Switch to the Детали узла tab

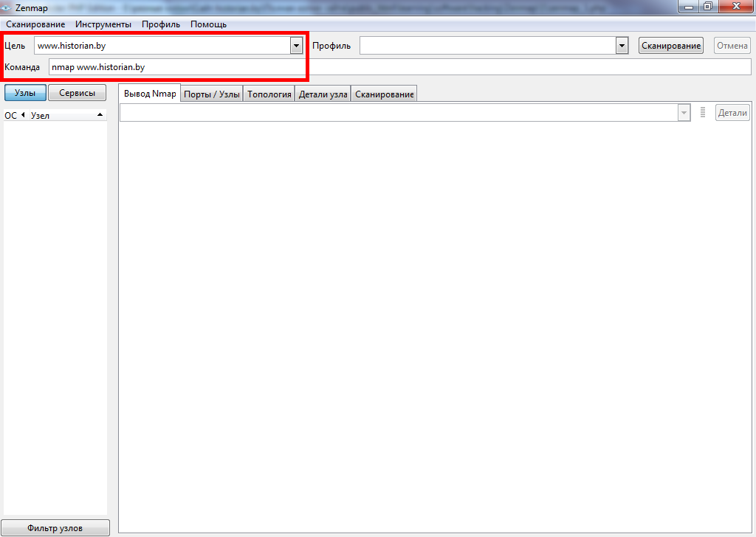(323, 94)
